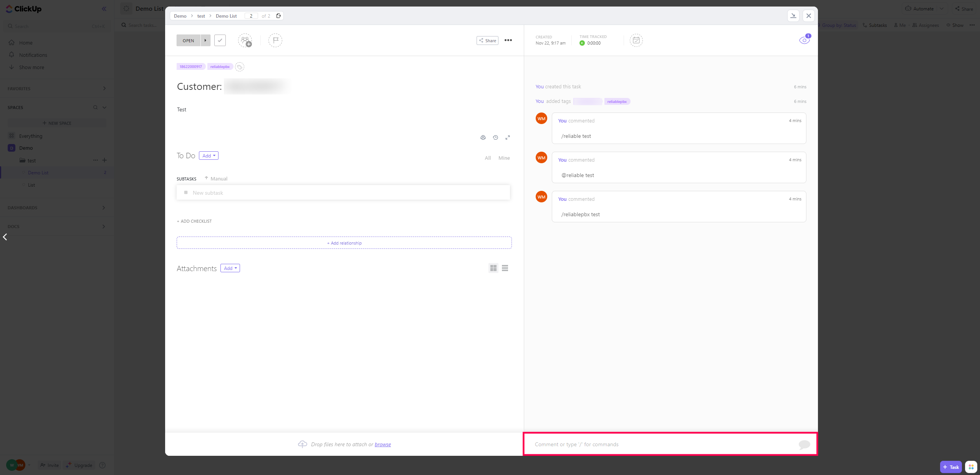Expand the Docs section
980x475 pixels.
(x=104, y=227)
